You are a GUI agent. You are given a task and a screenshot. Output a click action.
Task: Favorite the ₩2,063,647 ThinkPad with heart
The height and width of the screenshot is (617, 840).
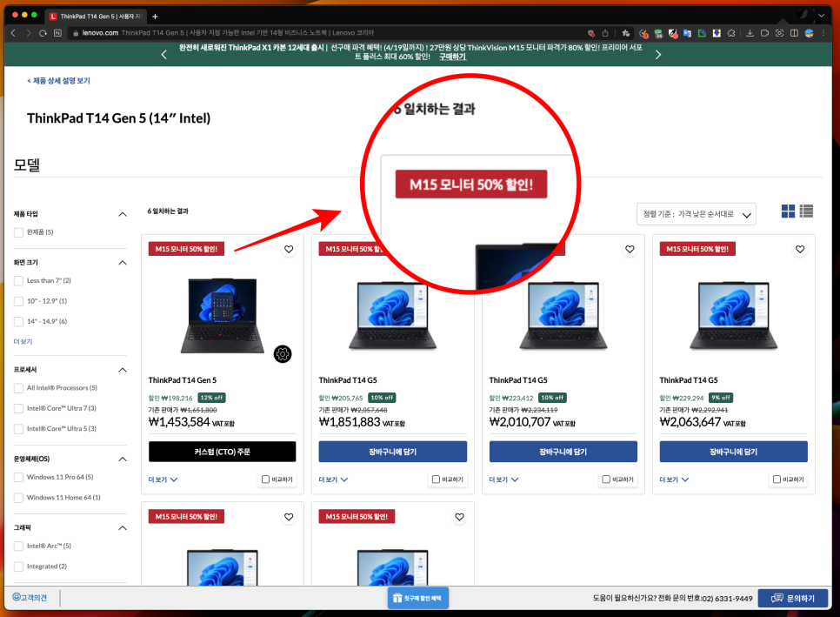[x=800, y=249]
